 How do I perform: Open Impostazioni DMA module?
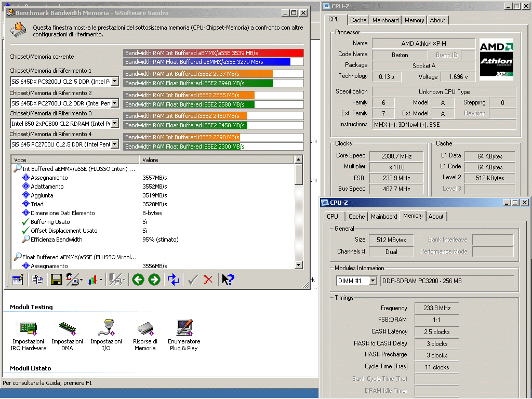coord(67,335)
